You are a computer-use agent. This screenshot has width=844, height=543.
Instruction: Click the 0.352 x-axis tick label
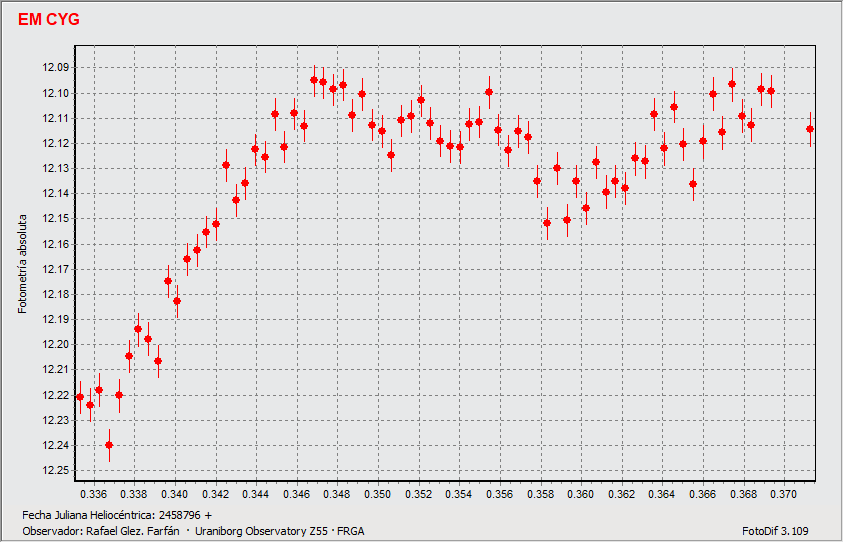click(x=419, y=494)
